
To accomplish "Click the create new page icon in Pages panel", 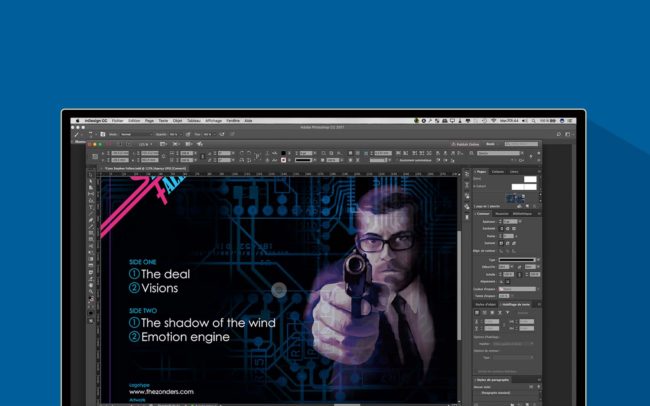I will pyautogui.click(x=527, y=206).
